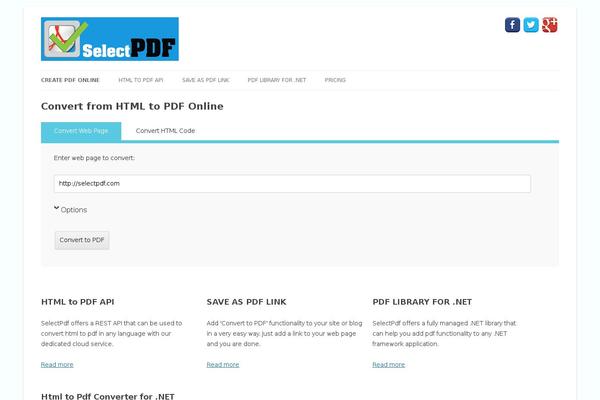600x400 pixels.
Task: Focus the web page URL input field
Action: click(x=292, y=184)
